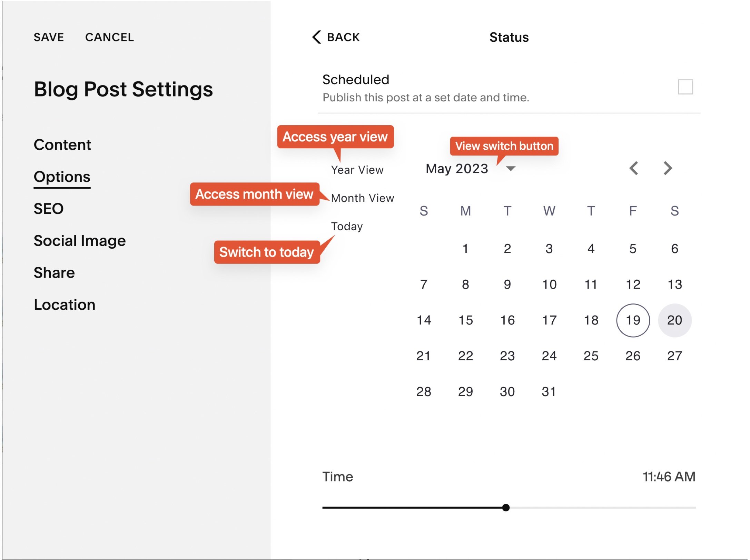Select the 7th on the calendar

[424, 284]
